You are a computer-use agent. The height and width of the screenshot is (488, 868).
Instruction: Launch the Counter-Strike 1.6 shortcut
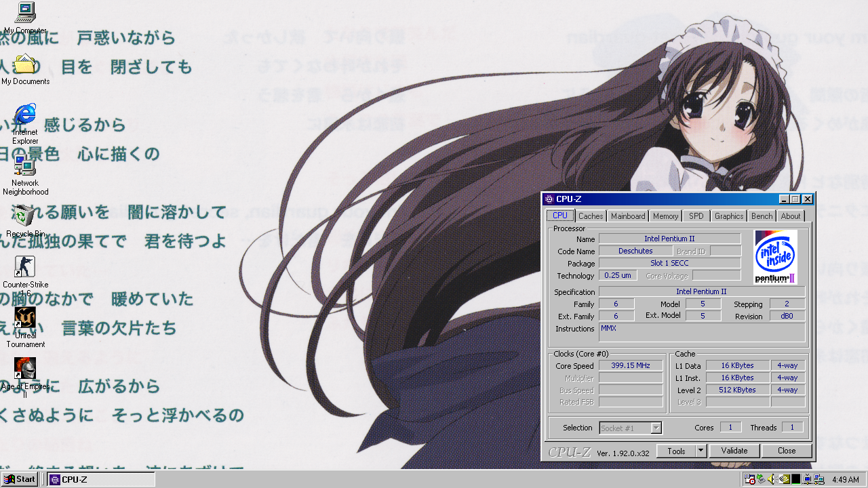(25, 267)
